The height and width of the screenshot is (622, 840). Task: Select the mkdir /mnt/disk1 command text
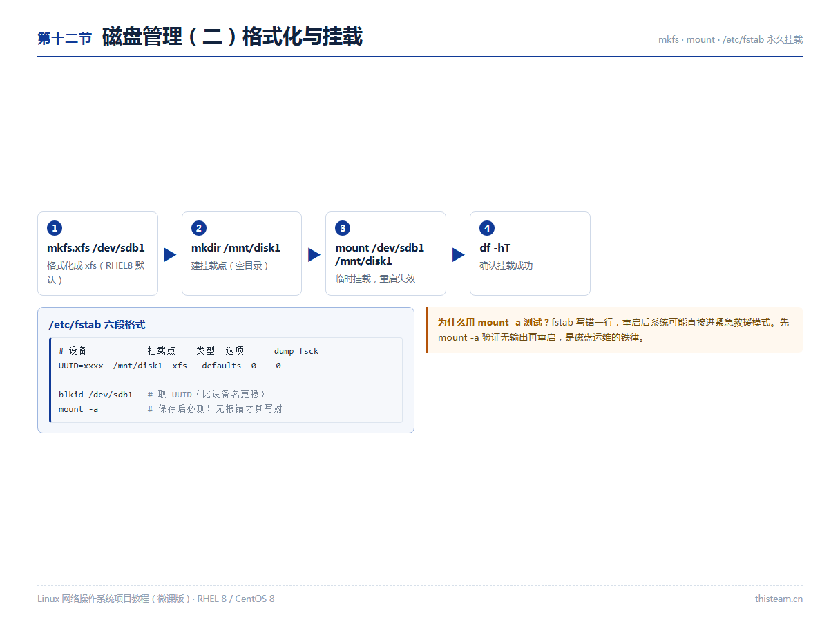[236, 248]
